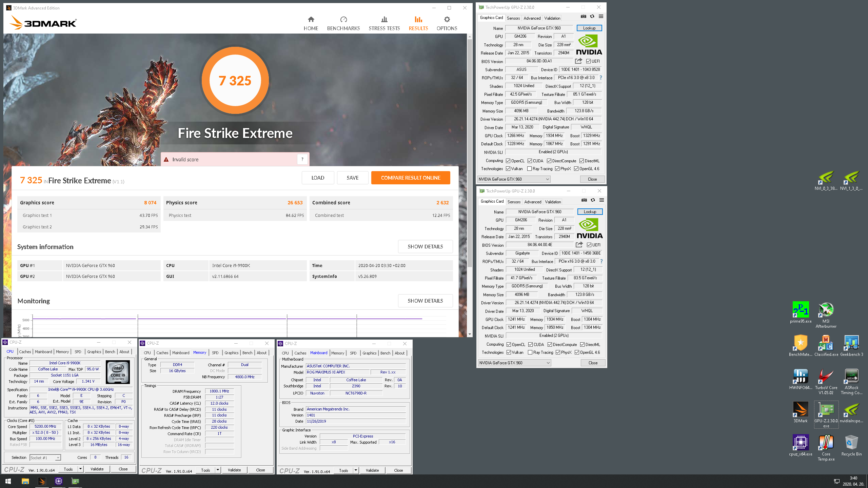Open Socket #1 selection dropdown in CPU-Z
The height and width of the screenshot is (488, 868).
point(45,458)
